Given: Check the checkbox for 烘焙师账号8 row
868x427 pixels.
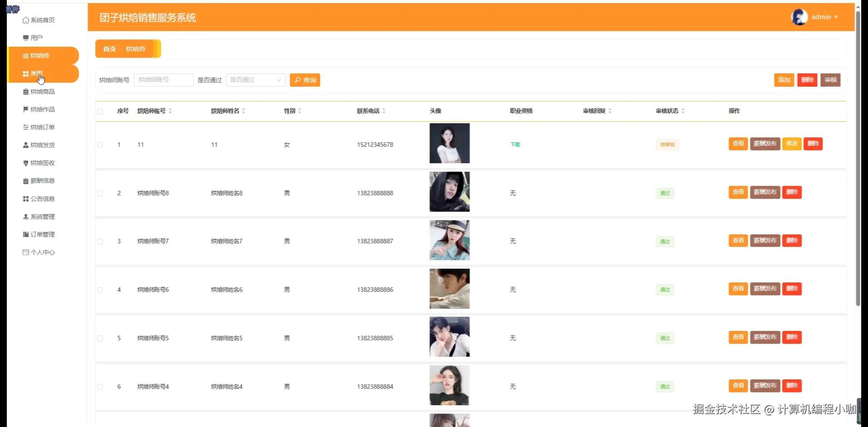Looking at the screenshot, I should pyautogui.click(x=100, y=194).
